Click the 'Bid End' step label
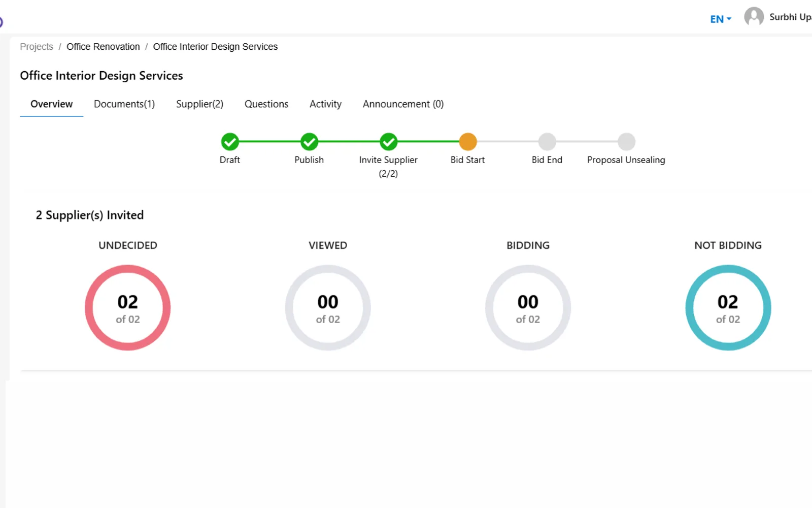This screenshot has width=812, height=508. tap(547, 160)
